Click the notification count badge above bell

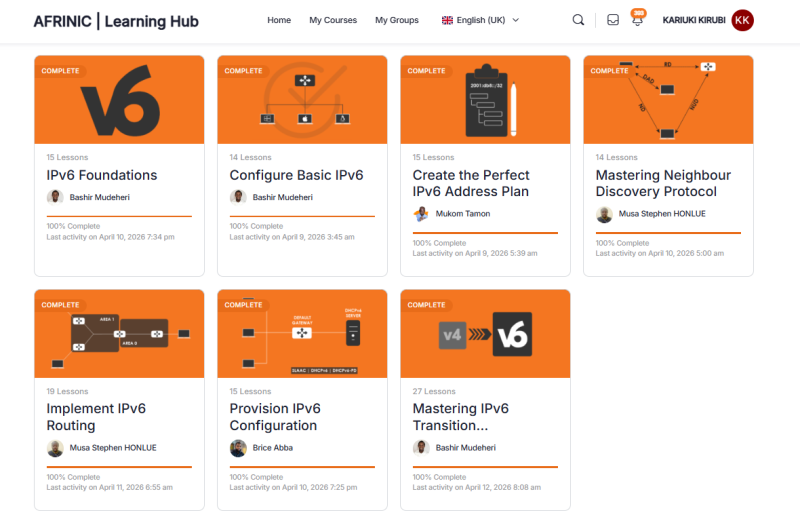pyautogui.click(x=639, y=13)
